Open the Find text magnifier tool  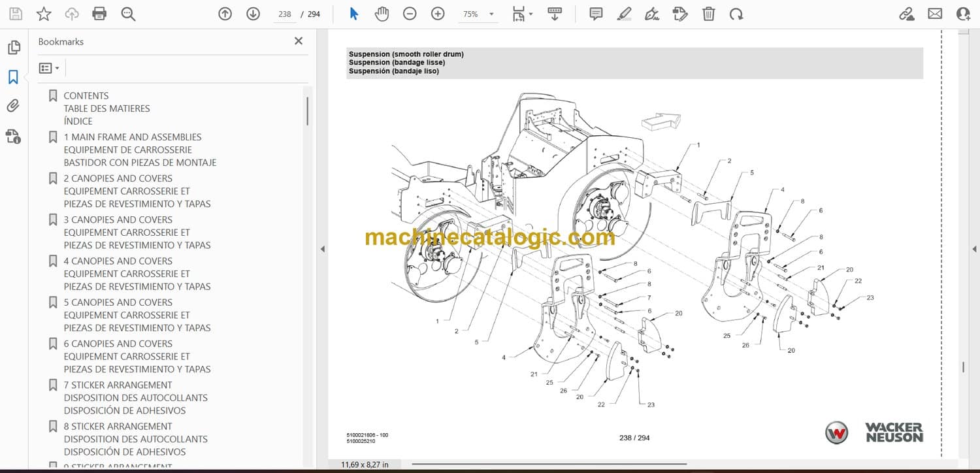click(128, 14)
